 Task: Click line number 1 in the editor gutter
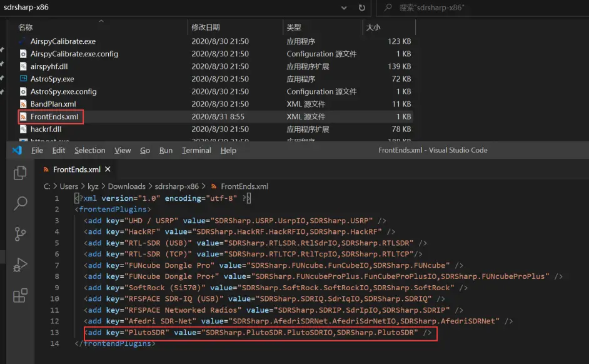(x=57, y=198)
